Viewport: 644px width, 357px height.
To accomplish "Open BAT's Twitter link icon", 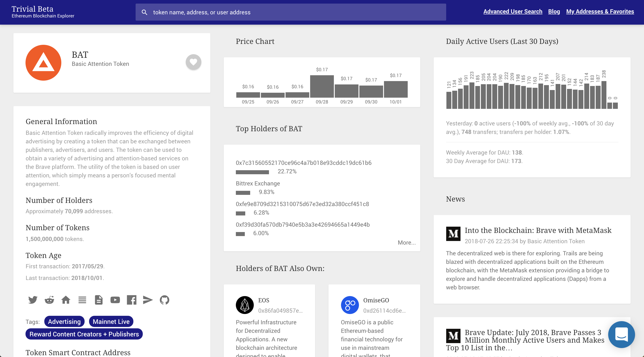I will tap(33, 299).
